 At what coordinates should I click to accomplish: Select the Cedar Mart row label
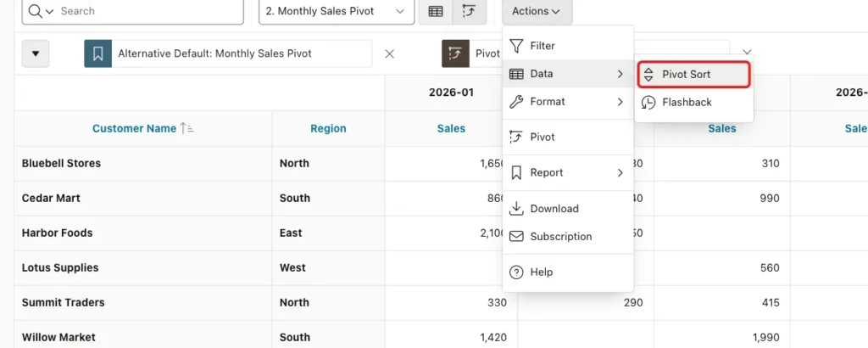(51, 199)
